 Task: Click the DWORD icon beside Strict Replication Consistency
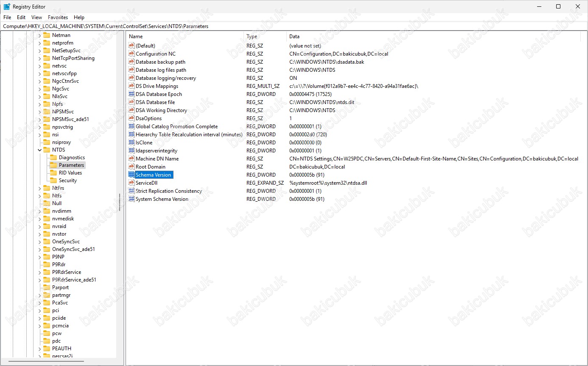tap(132, 191)
